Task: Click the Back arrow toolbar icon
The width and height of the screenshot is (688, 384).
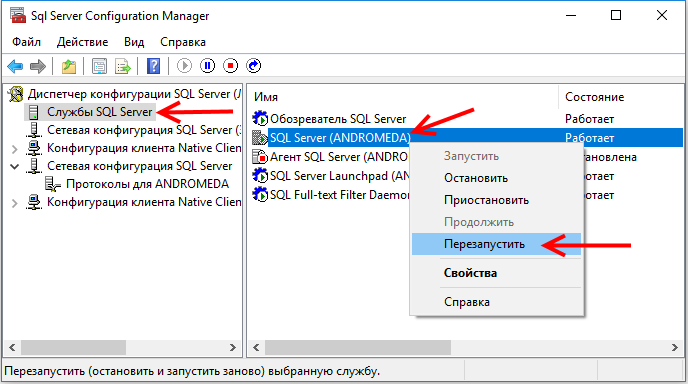Action: (x=15, y=66)
